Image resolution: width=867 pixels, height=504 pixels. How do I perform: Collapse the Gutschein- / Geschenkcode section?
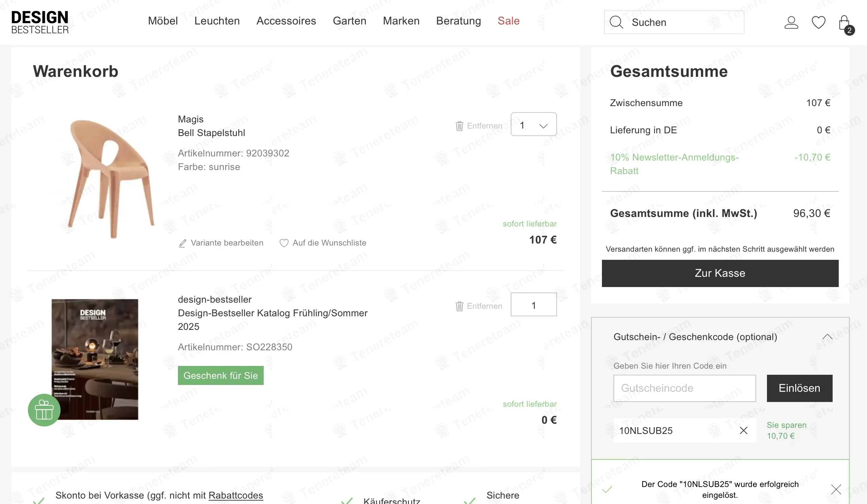(x=827, y=337)
